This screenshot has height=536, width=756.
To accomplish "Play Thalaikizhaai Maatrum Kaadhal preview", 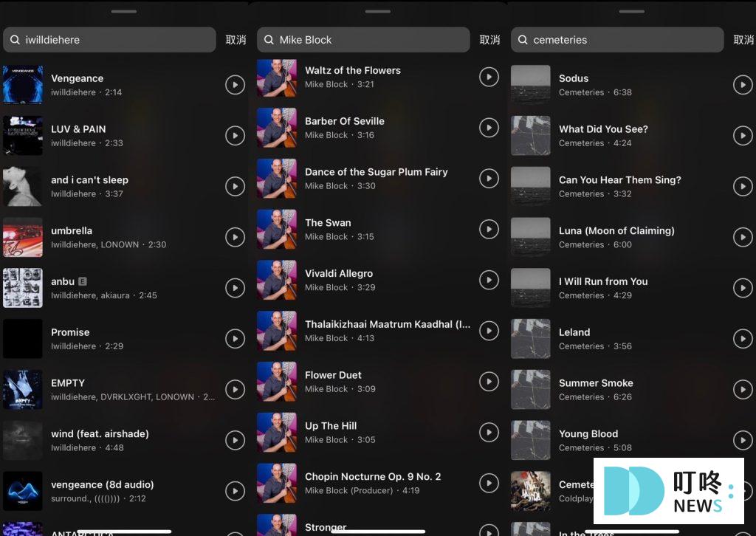I will point(489,331).
